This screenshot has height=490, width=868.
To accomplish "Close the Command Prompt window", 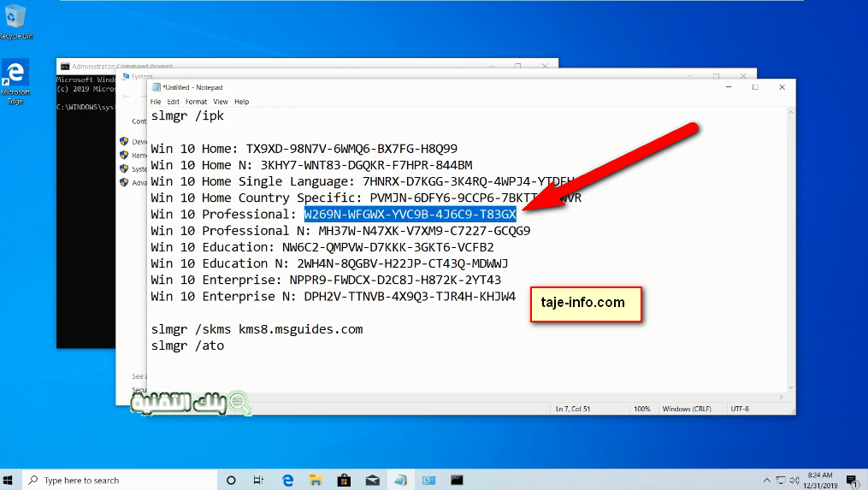I will (x=545, y=65).
